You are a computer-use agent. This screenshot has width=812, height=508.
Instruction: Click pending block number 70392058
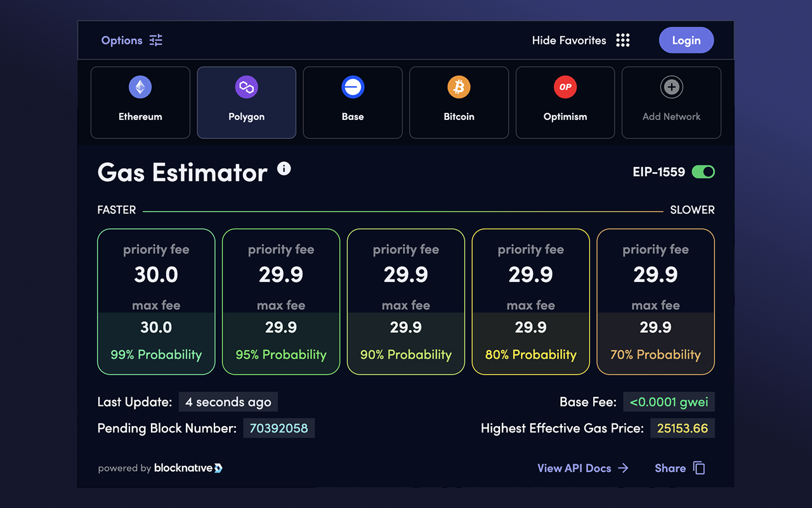point(279,428)
